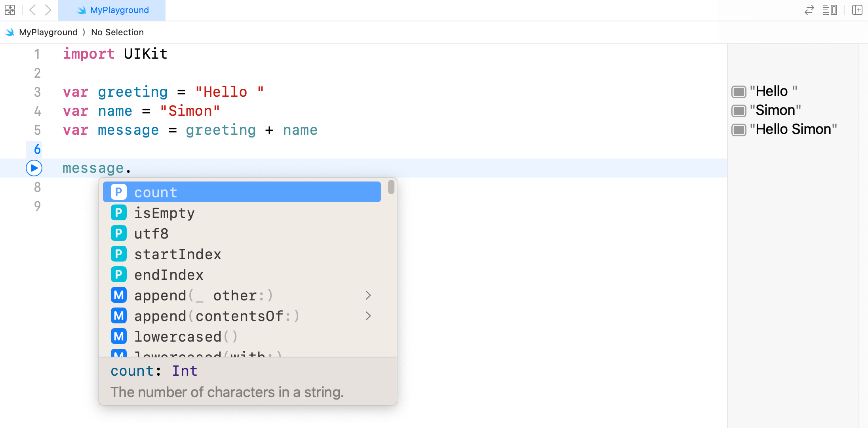
Task: Click the autocomplete list scrollbar thumb
Action: point(391,187)
